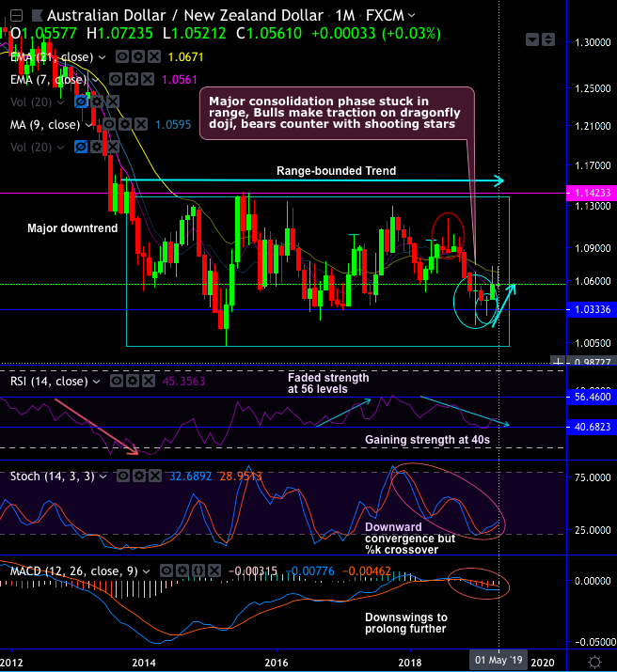Show the first Vol (20) under EMA 7

point(81,102)
